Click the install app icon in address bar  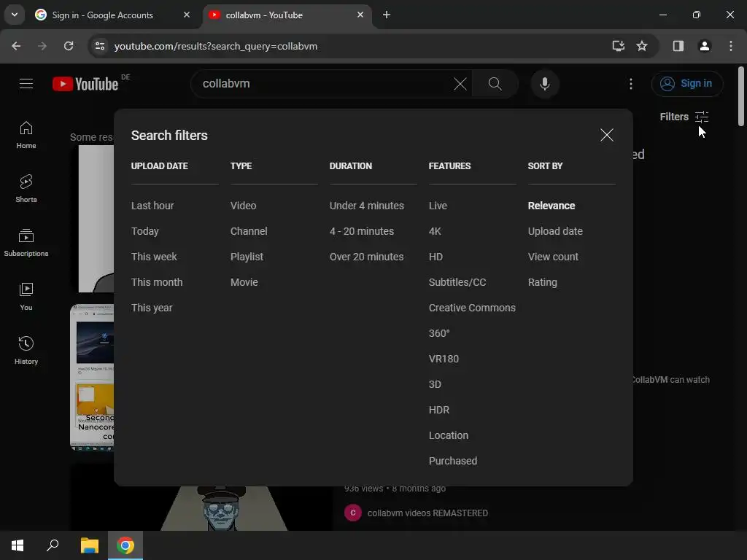618,46
